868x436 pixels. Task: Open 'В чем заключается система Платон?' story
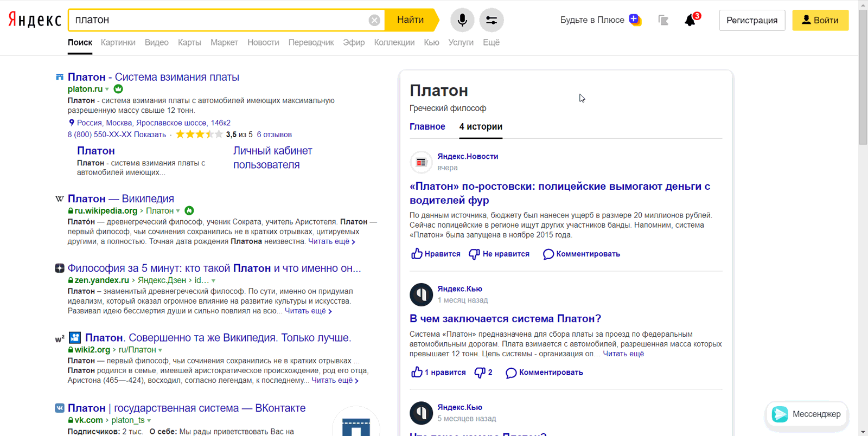(x=505, y=319)
